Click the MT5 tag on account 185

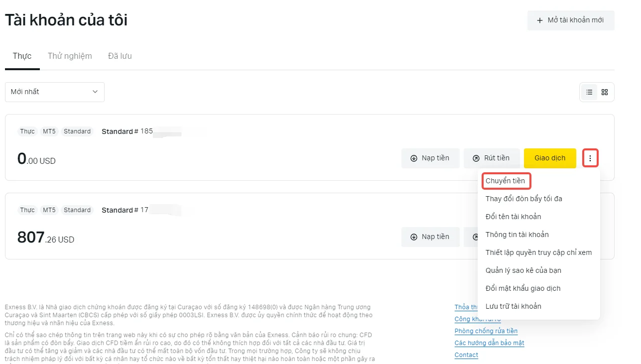coord(49,131)
